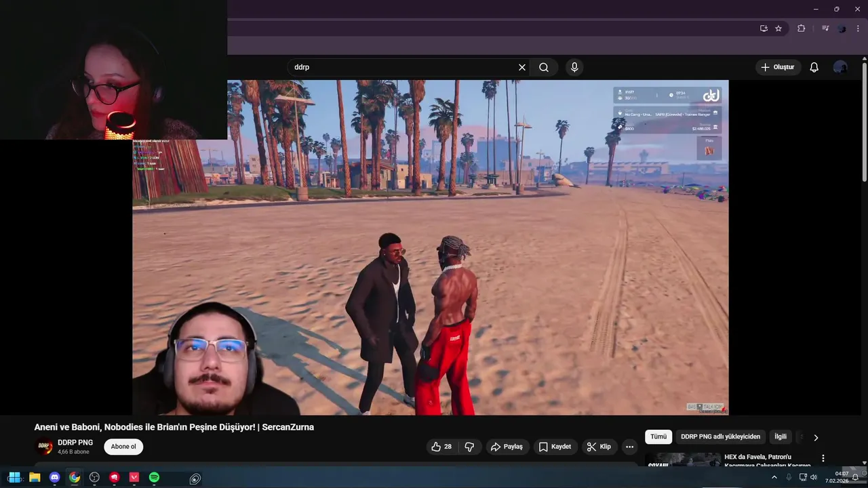Click the YouTube search magnifier button
This screenshot has width=868, height=488.
coord(544,67)
